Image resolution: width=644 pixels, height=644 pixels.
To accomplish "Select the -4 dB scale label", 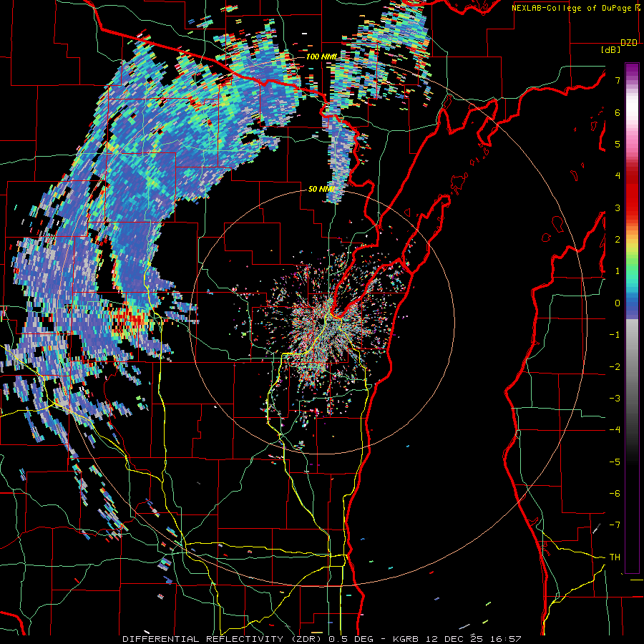I will (615, 430).
